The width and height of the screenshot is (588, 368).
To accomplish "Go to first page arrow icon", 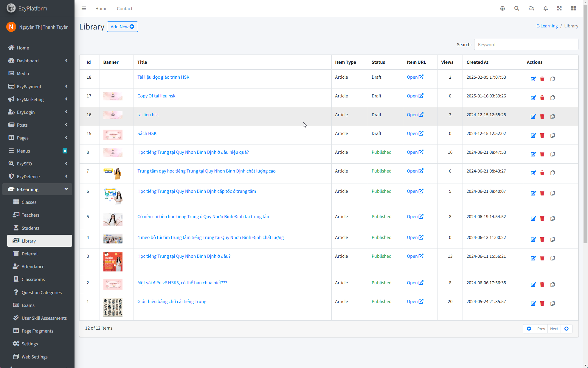I will coord(529,329).
